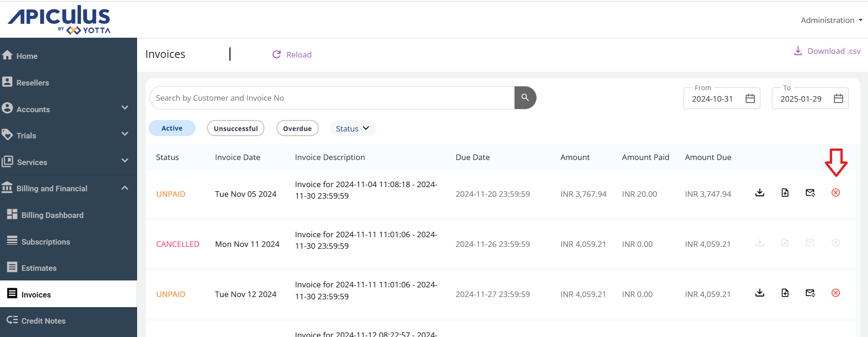The width and height of the screenshot is (868, 337).
Task: Focus the Customer and Invoice search field
Action: [331, 98]
